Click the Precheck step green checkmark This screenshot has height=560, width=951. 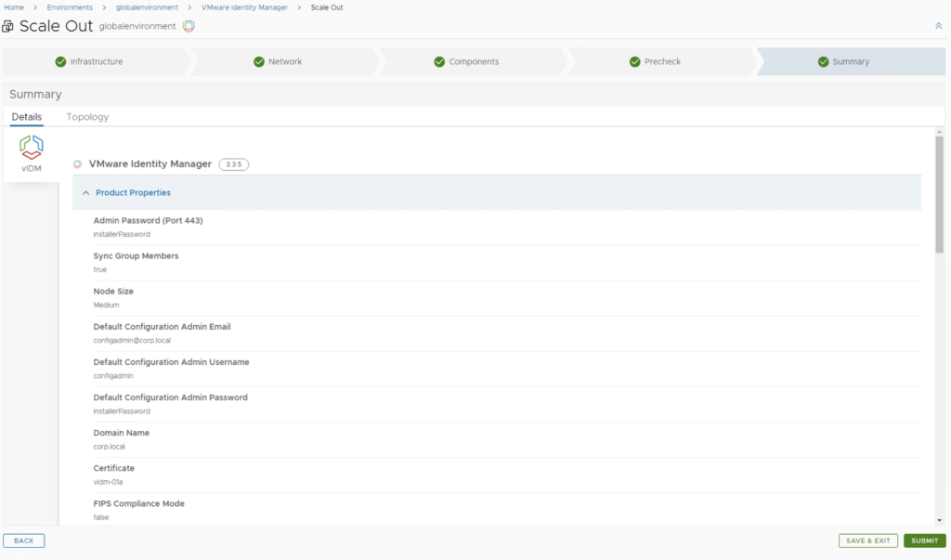635,62
